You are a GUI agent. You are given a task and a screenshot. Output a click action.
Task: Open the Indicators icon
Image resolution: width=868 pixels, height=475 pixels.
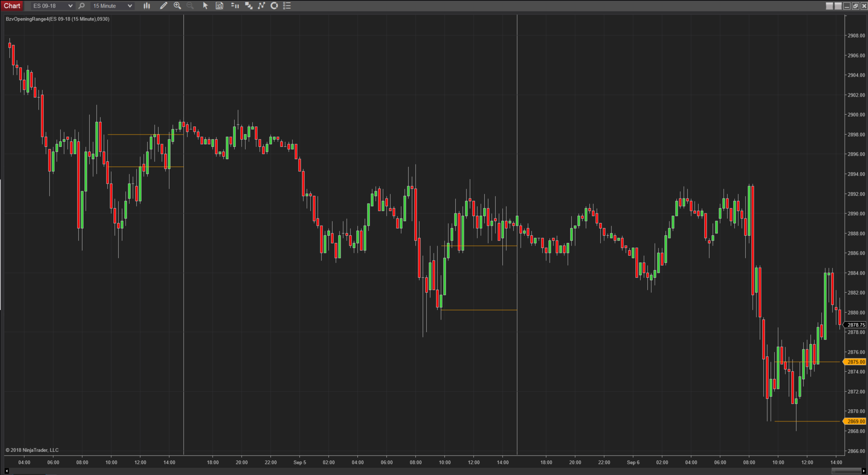261,6
